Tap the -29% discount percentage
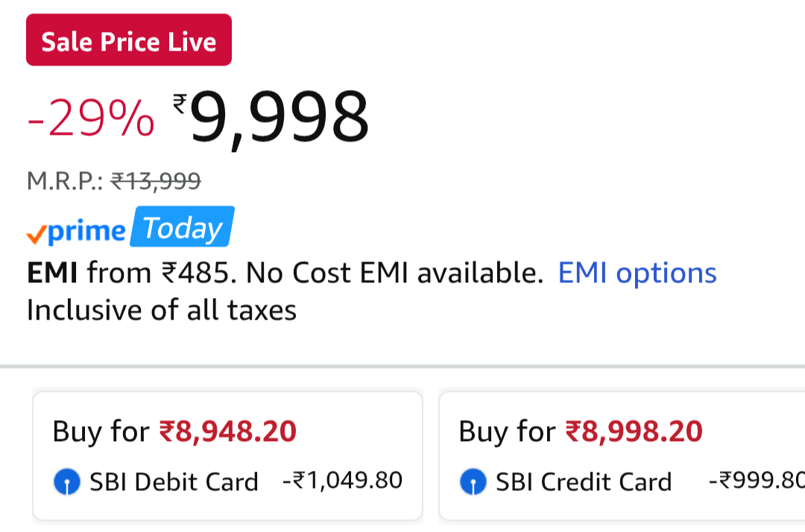Screen dimensions: 805x532 point(91,119)
